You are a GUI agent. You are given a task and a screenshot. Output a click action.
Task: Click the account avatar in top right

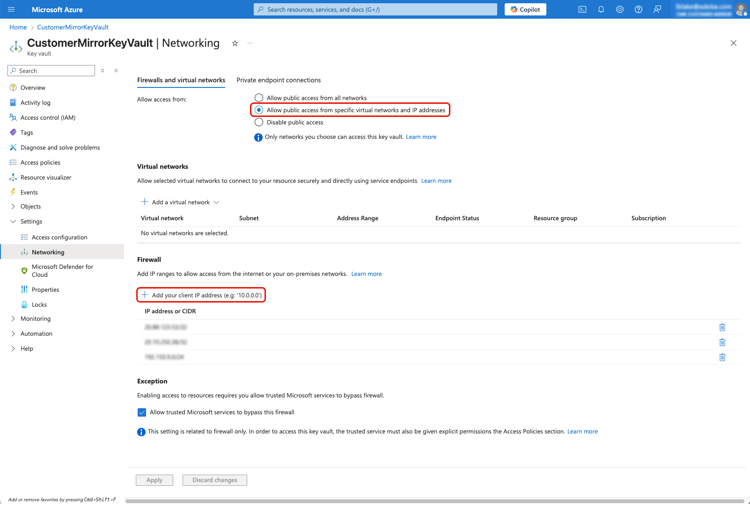click(x=743, y=10)
